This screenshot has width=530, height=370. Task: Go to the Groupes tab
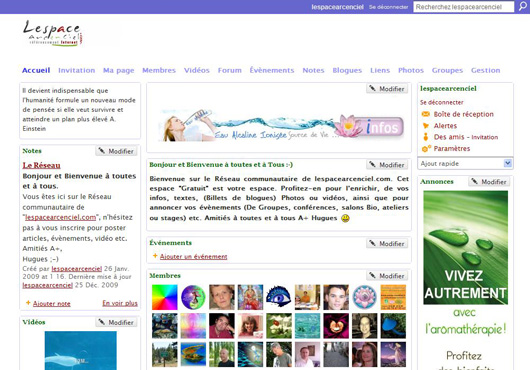[447, 70]
